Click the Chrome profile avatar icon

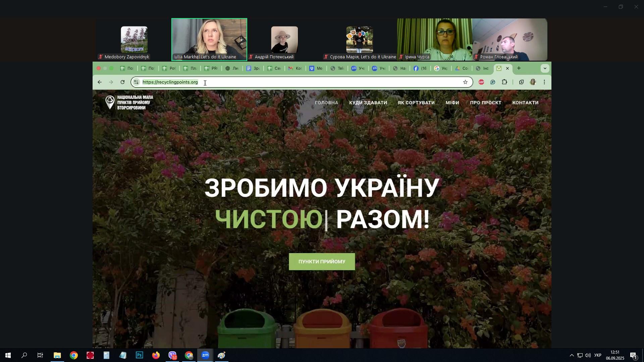click(x=533, y=82)
